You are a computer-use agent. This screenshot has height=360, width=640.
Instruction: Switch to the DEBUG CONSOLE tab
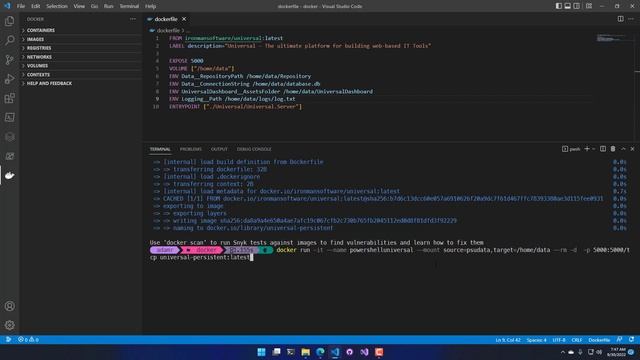coord(254,149)
